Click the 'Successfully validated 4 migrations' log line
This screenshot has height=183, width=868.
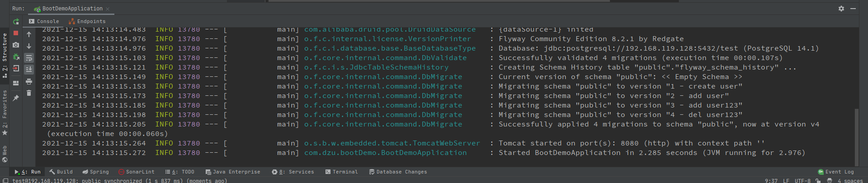[x=641, y=58]
